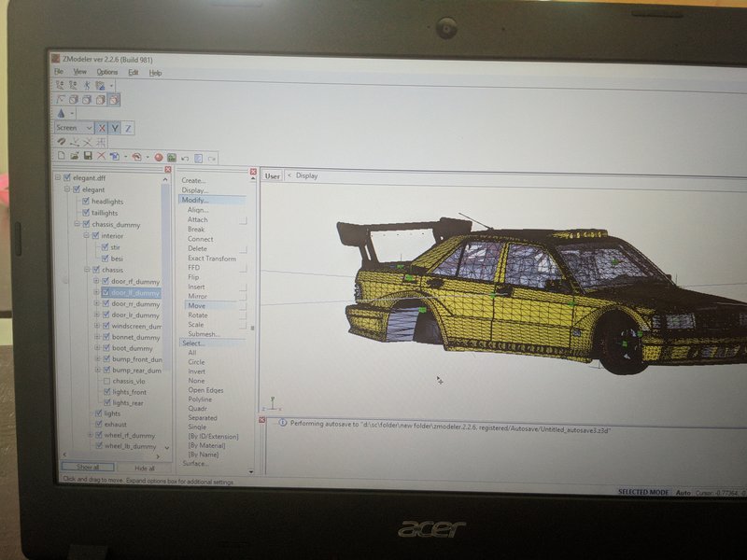
Task: Select the lights_front tree item
Action: [x=129, y=392]
